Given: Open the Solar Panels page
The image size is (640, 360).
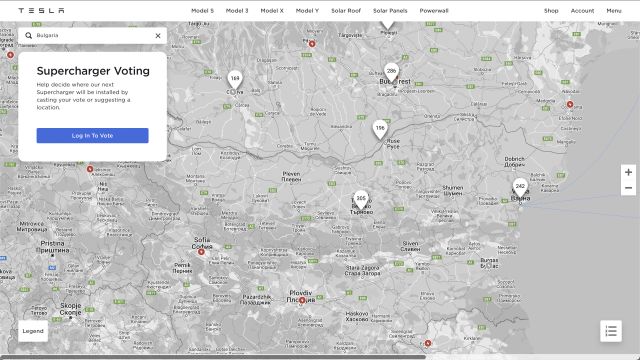Looking at the screenshot, I should (390, 11).
